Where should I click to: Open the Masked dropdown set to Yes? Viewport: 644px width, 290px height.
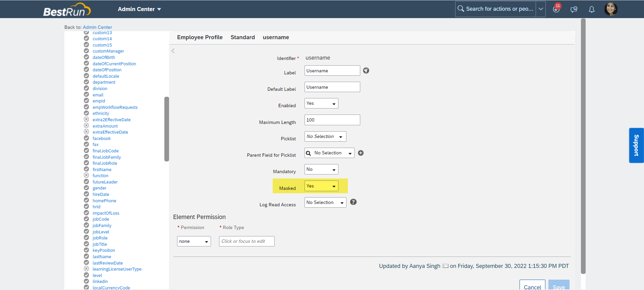[321, 186]
